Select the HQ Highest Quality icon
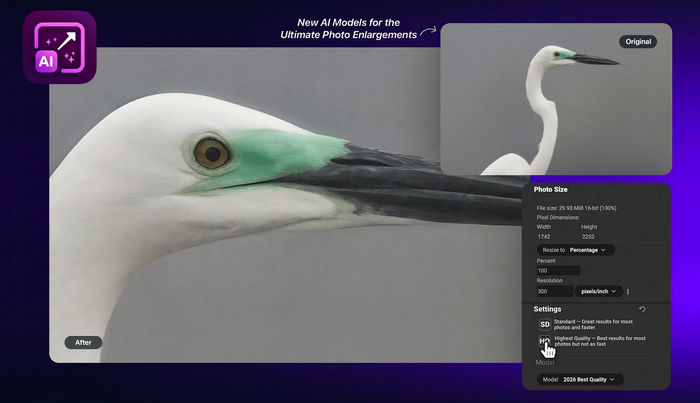Viewport: 700px width, 403px height. click(545, 341)
